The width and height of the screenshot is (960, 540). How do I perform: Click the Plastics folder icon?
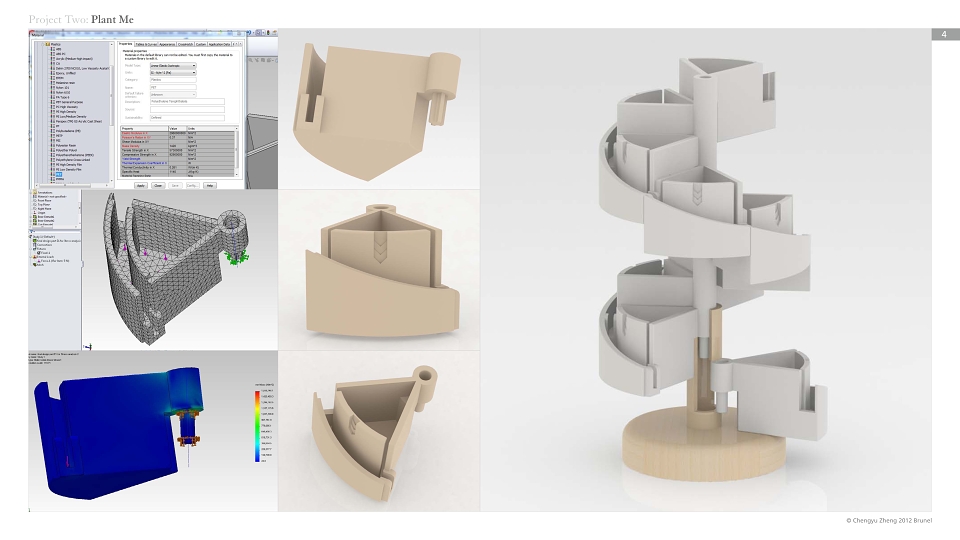click(48, 44)
